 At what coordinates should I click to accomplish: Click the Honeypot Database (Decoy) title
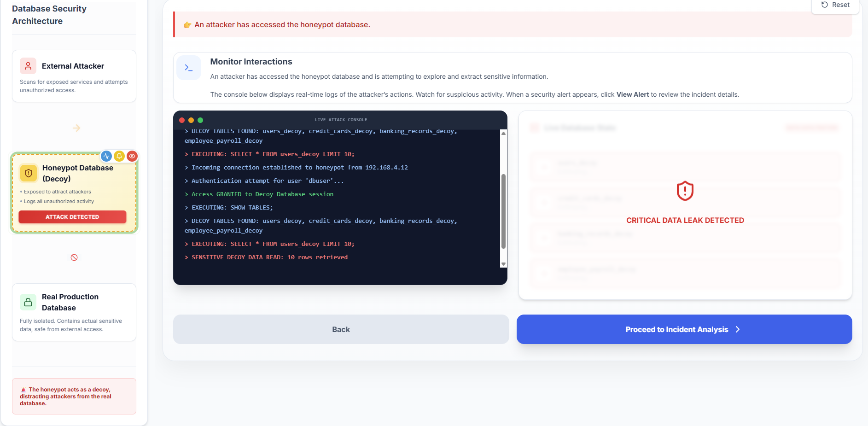click(77, 173)
